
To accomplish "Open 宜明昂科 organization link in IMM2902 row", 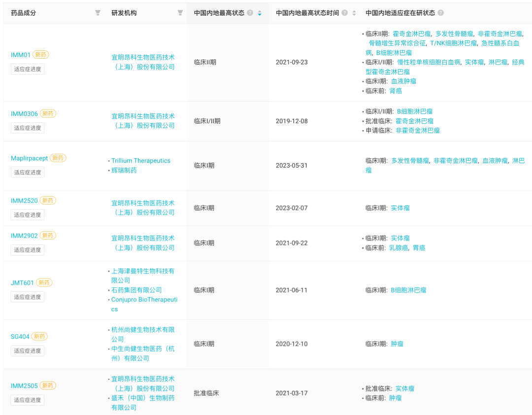I will (143, 243).
